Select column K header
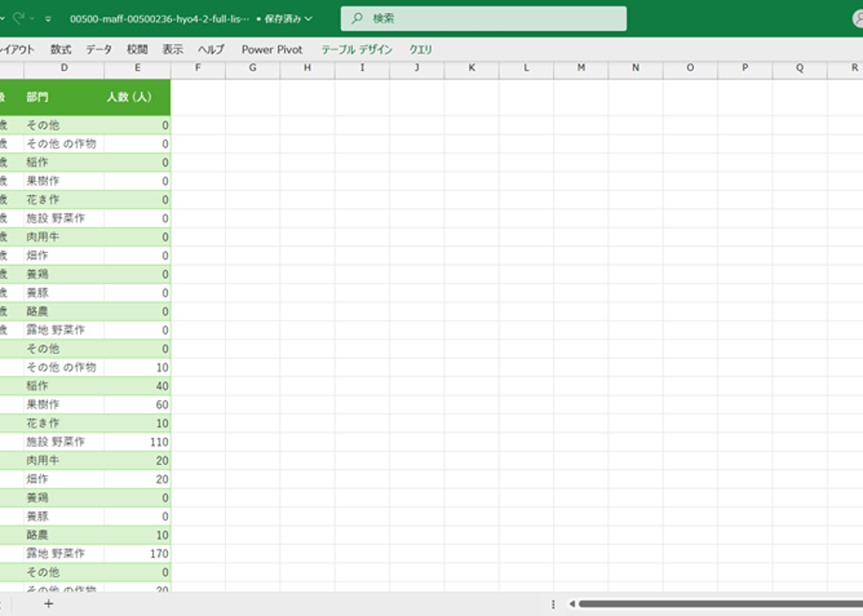The image size is (863, 616). [x=472, y=68]
